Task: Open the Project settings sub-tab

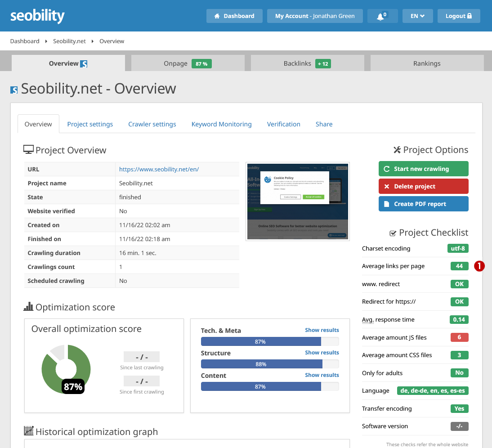Action: [90, 124]
